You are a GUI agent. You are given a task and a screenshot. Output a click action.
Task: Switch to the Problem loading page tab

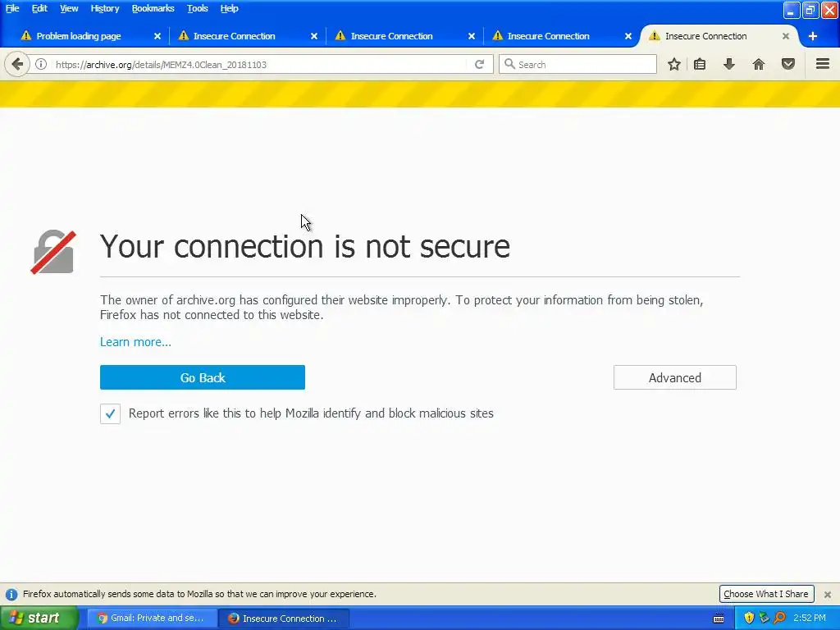coord(79,36)
